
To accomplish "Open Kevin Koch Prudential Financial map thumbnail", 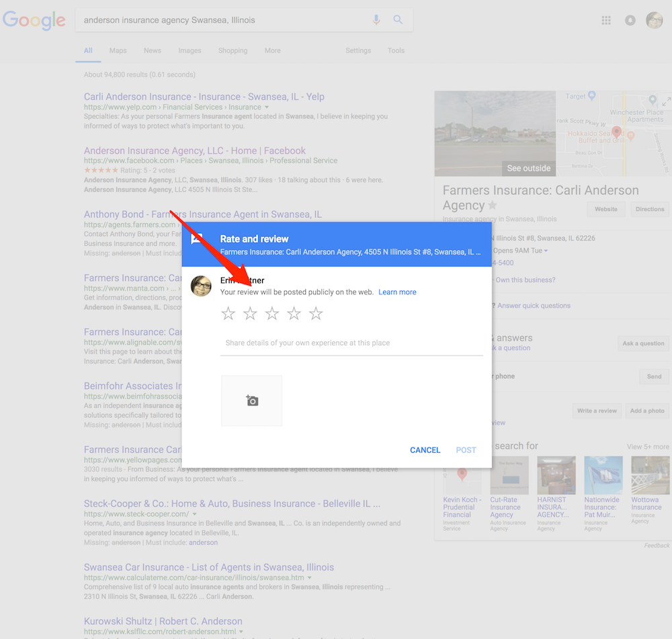I will (x=462, y=481).
